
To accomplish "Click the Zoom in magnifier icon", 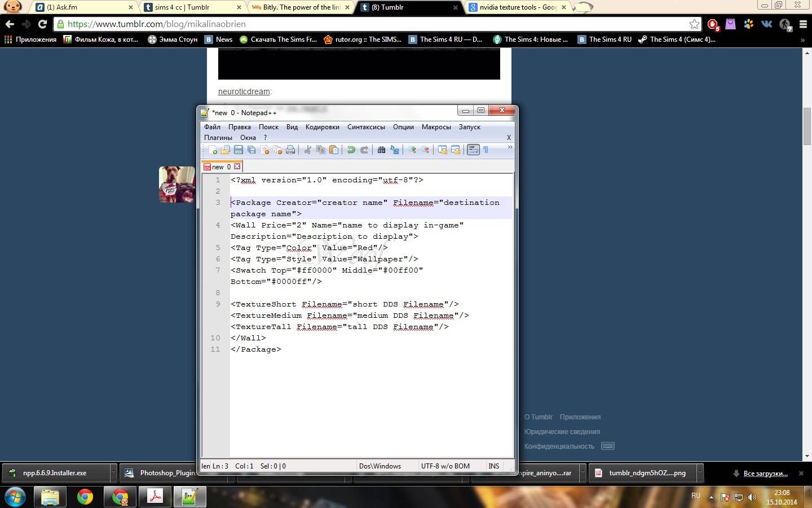I will (412, 150).
